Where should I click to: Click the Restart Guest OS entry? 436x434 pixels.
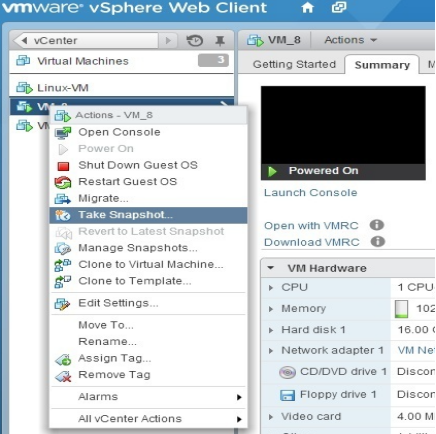[x=148, y=182]
